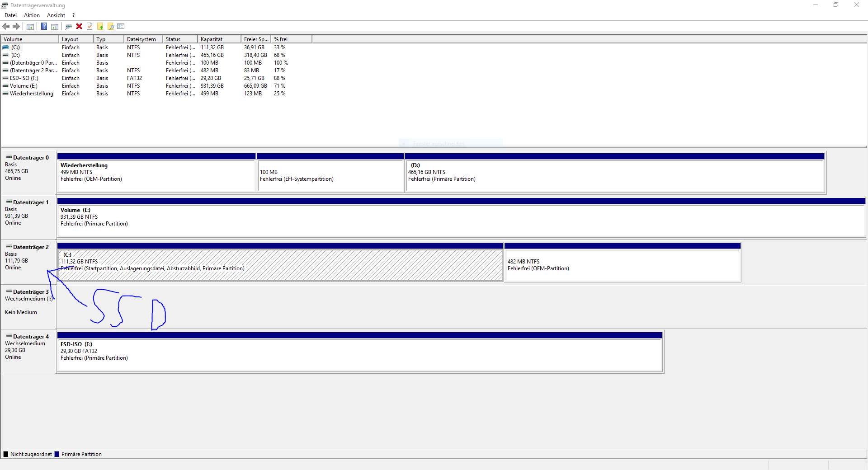868x470 pixels.
Task: Click the Datenträger 3 Wechselmedium label panel
Action: point(28,307)
